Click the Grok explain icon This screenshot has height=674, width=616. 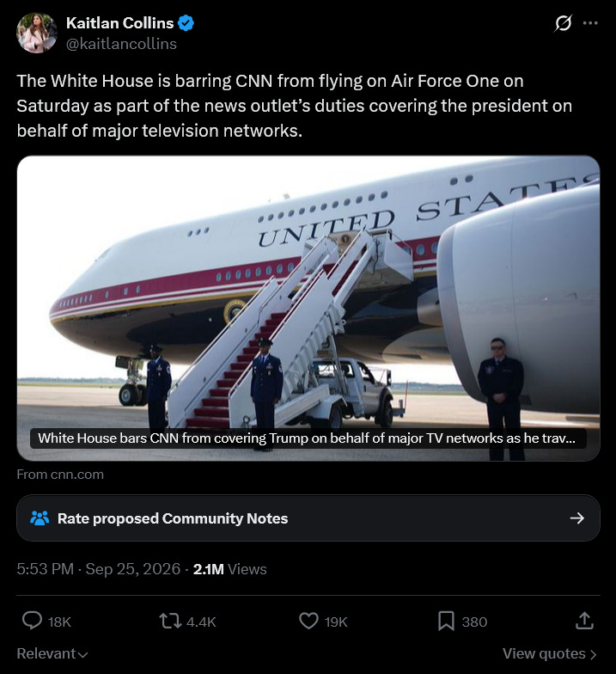(x=563, y=23)
